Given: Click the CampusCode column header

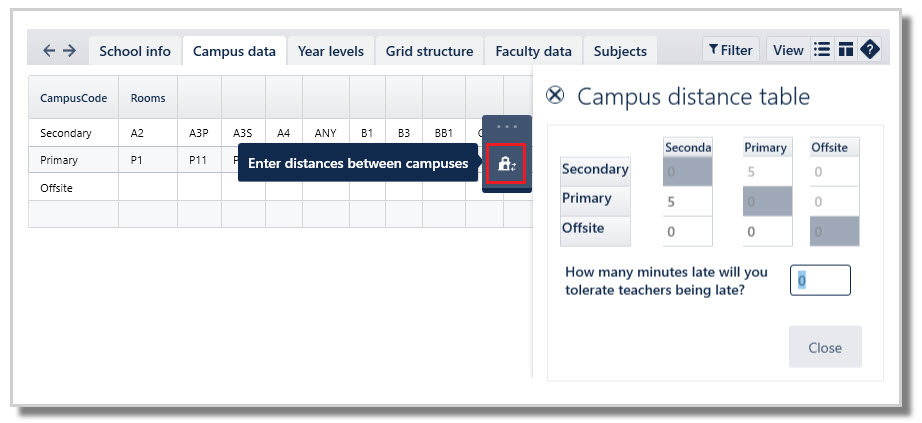Looking at the screenshot, I should 73,98.
